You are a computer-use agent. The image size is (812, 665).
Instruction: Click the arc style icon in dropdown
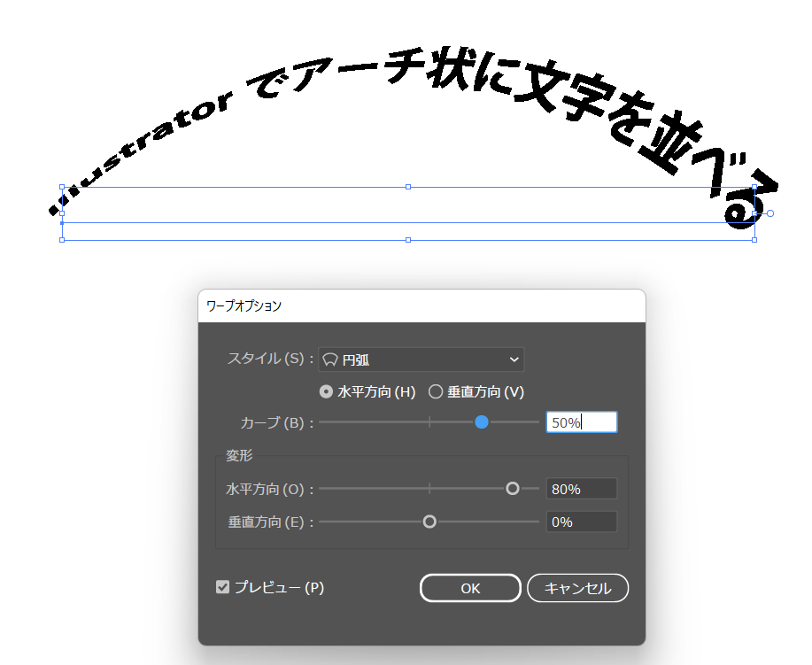pos(330,360)
